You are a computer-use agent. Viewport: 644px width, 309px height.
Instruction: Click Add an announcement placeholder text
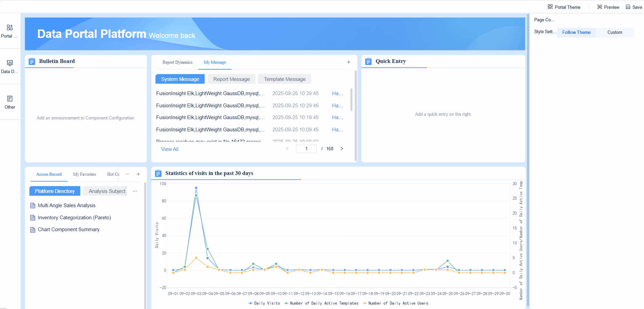[x=86, y=118]
